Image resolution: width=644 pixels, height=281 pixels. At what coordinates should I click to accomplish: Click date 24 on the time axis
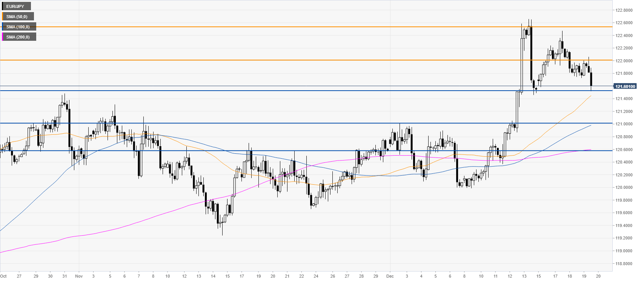coord(316,276)
